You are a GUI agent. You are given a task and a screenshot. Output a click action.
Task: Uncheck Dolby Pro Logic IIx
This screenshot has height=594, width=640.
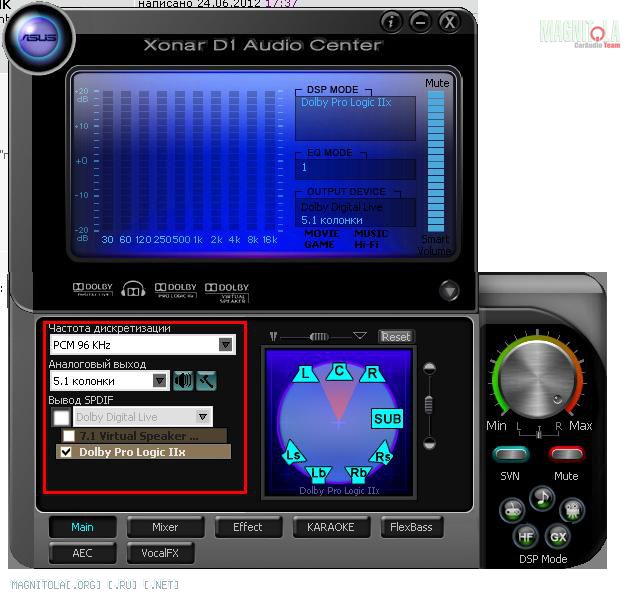(x=66, y=452)
